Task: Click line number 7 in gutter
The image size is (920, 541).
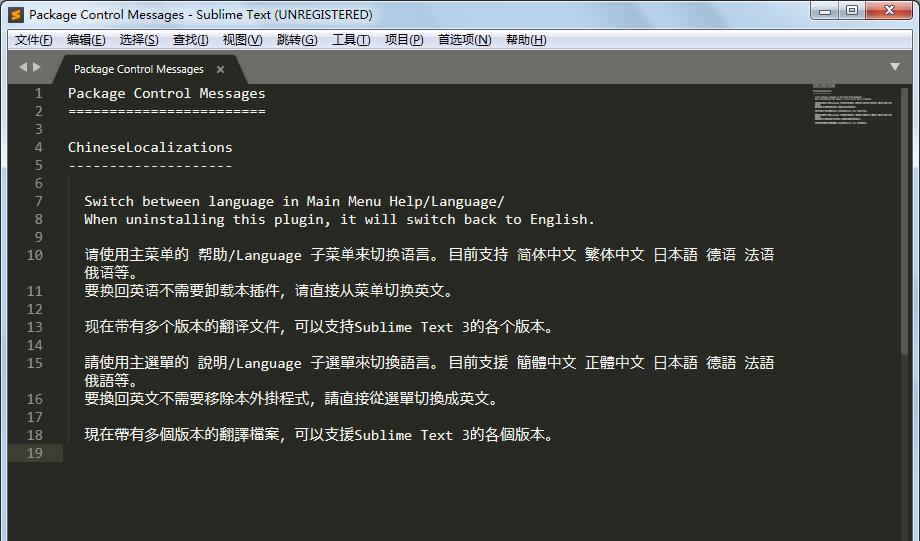Action: click(39, 201)
